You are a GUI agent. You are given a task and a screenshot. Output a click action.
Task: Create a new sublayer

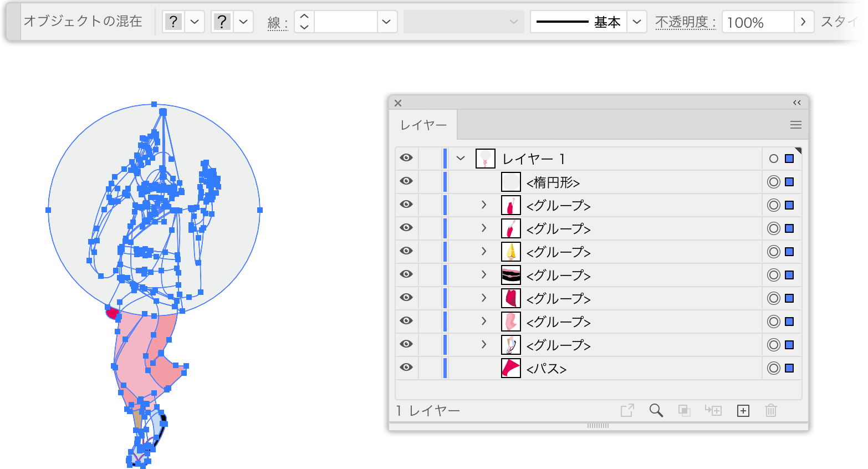click(713, 410)
